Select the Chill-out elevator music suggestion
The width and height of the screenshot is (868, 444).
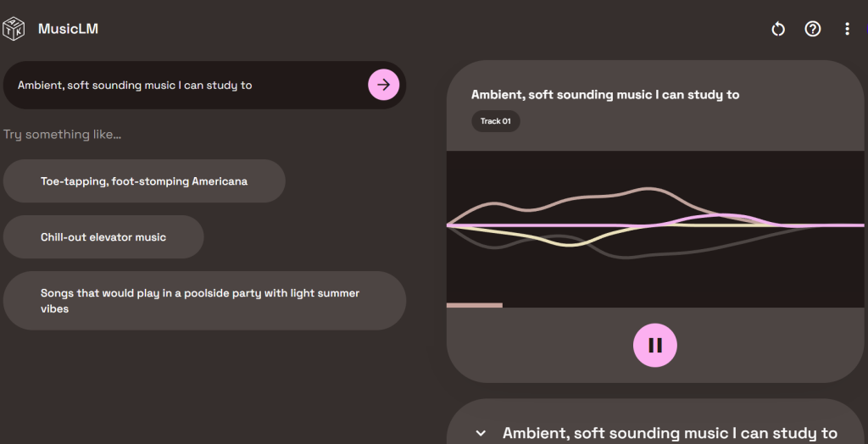coord(103,237)
